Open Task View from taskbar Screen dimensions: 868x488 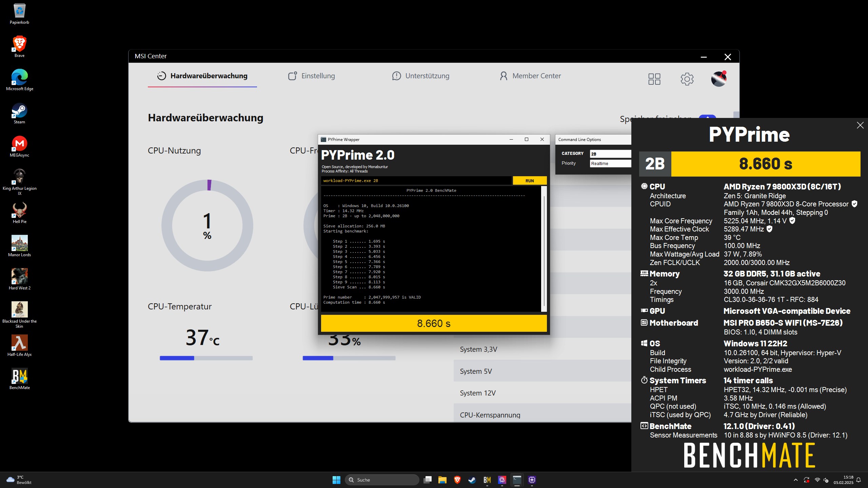coord(428,480)
